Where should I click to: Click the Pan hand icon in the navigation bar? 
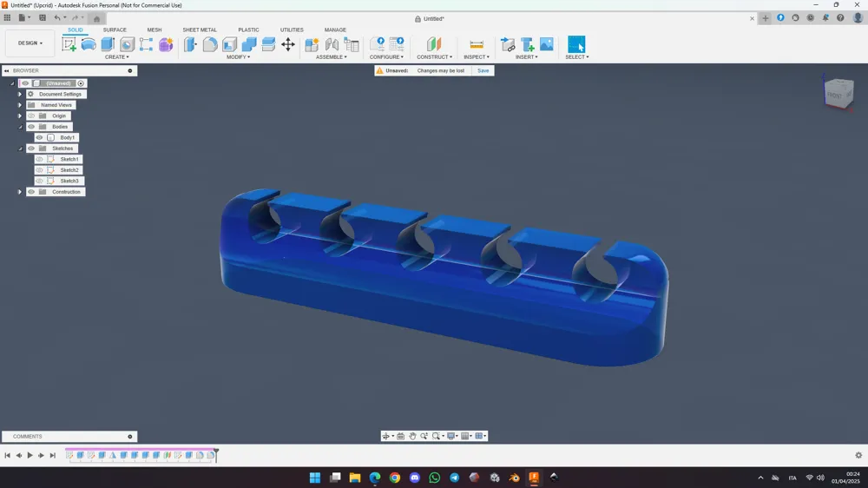click(412, 436)
